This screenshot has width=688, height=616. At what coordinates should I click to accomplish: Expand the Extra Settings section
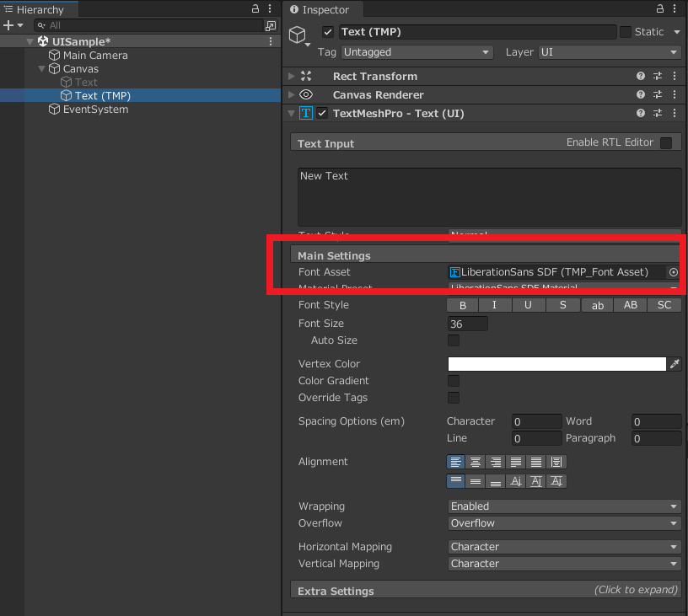[x=486, y=591]
